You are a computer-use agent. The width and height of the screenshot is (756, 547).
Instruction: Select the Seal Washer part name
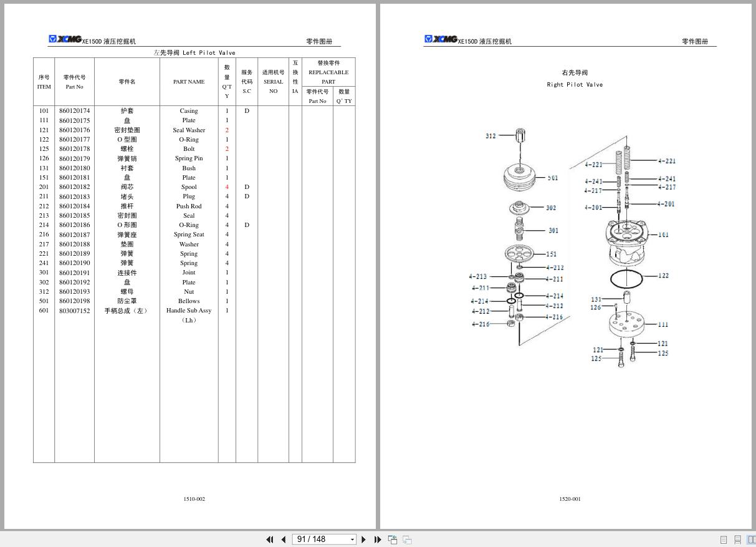pyautogui.click(x=189, y=130)
